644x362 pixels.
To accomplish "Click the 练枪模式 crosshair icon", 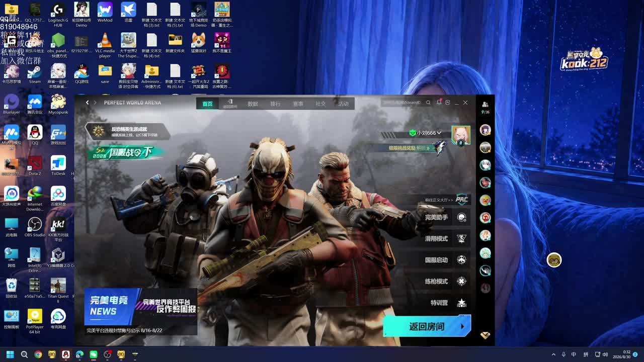I will (x=461, y=281).
